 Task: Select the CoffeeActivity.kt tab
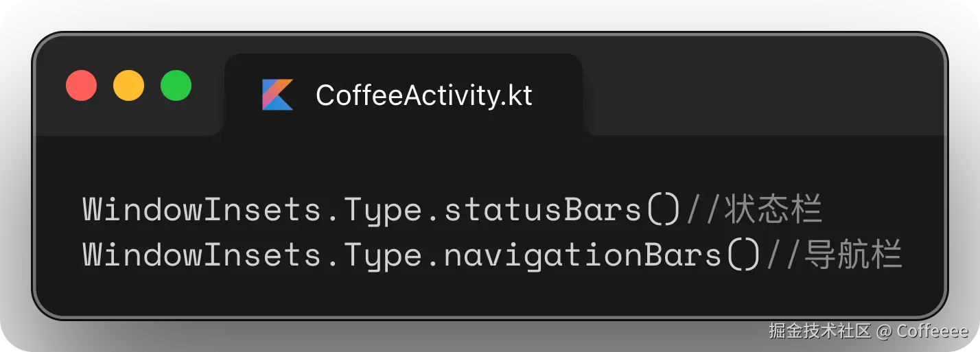[423, 95]
